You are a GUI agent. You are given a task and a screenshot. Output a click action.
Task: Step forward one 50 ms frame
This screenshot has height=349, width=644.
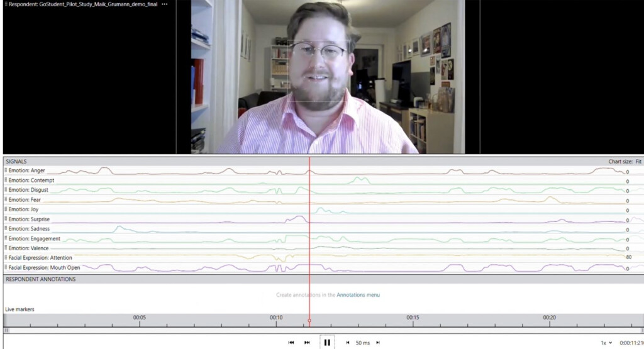tap(378, 343)
